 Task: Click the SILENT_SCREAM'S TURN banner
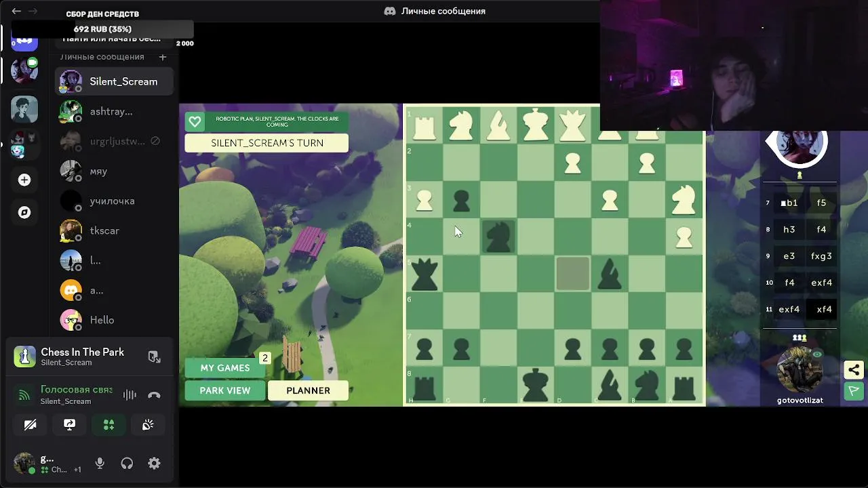tap(267, 143)
